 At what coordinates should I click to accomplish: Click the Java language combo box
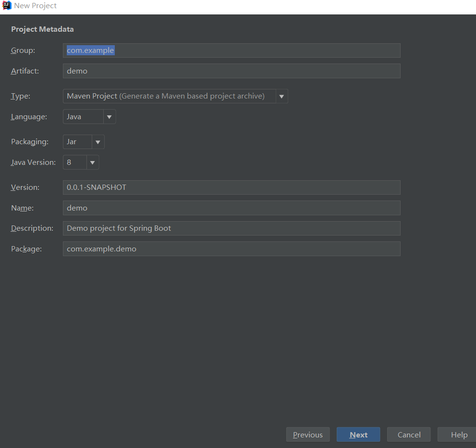(x=83, y=117)
